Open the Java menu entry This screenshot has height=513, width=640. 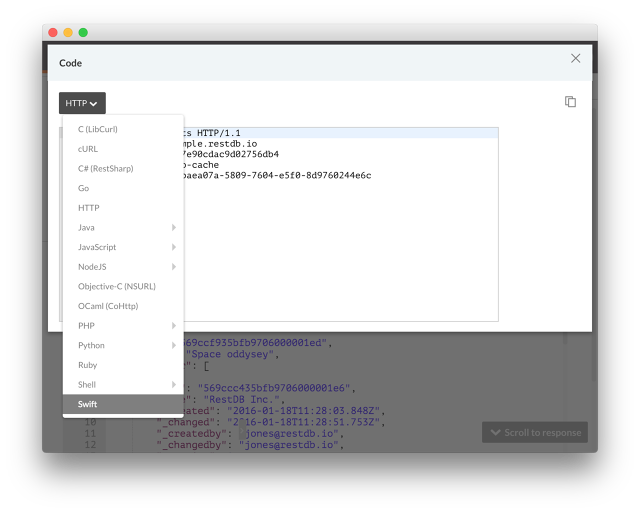[123, 227]
